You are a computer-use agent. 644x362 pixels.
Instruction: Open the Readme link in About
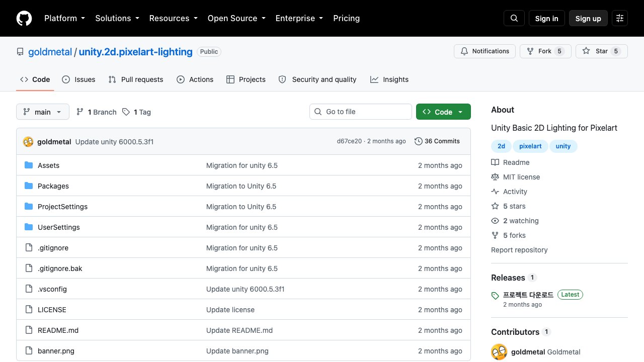(x=510, y=162)
